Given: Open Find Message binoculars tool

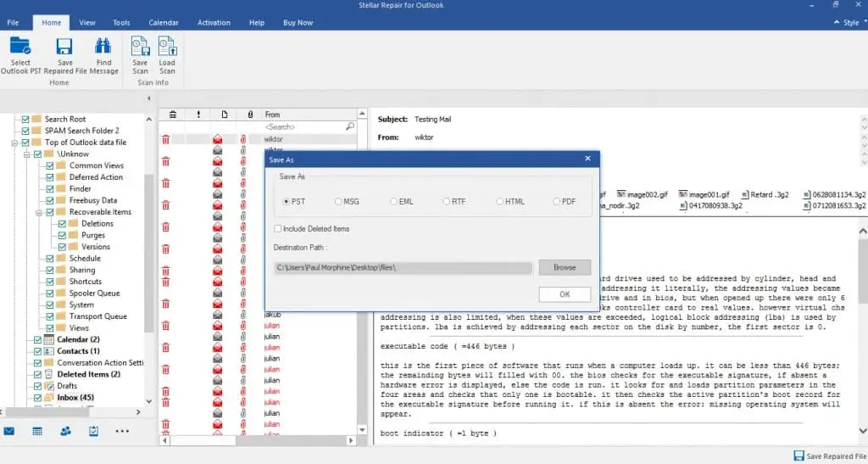Looking at the screenshot, I should [x=103, y=47].
